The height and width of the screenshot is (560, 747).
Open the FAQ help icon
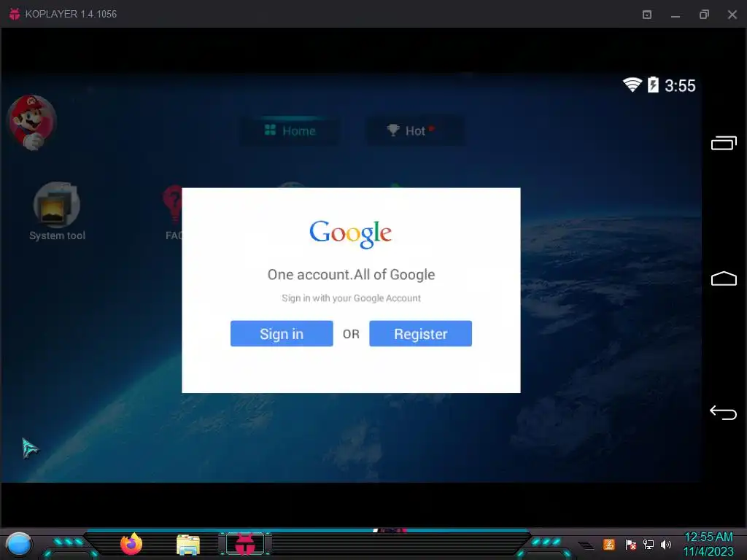pos(173,212)
